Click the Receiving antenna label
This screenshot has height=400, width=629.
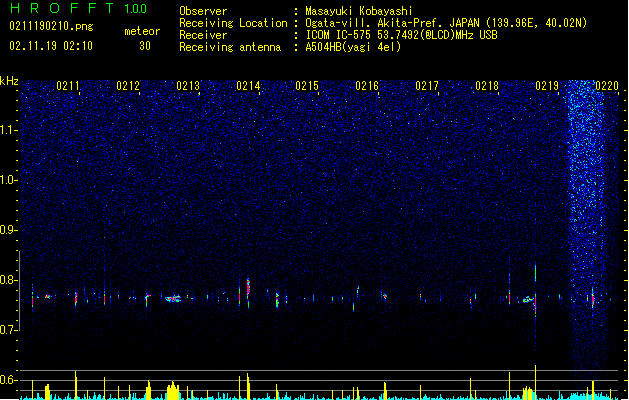click(x=230, y=47)
